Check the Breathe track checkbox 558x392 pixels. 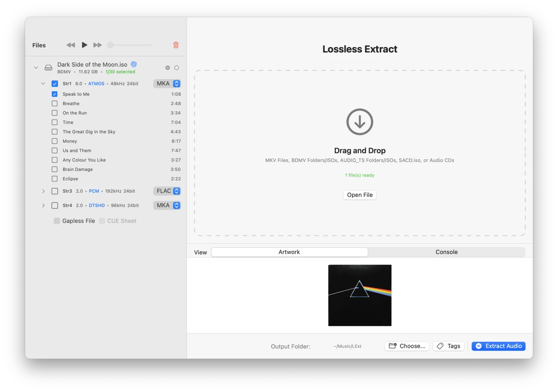(54, 104)
